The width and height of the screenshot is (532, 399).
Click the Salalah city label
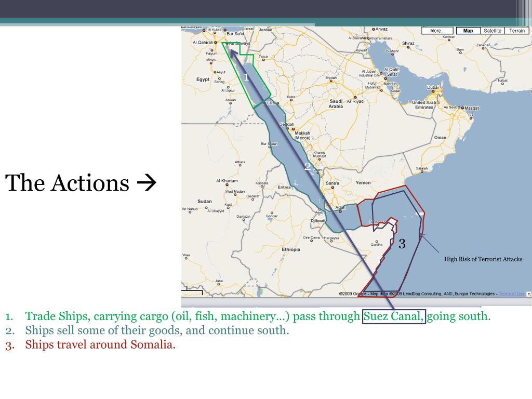(422, 168)
